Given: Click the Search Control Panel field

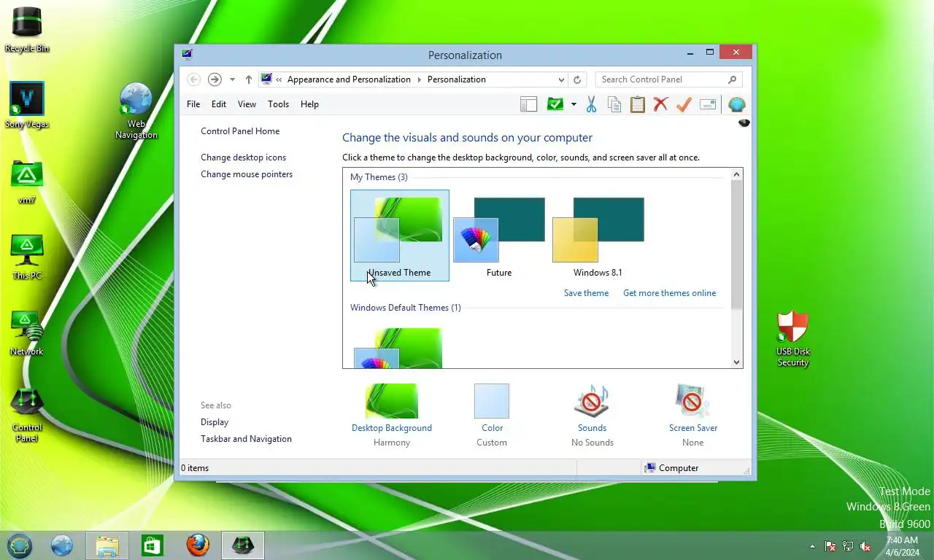Looking at the screenshot, I should click(x=668, y=79).
